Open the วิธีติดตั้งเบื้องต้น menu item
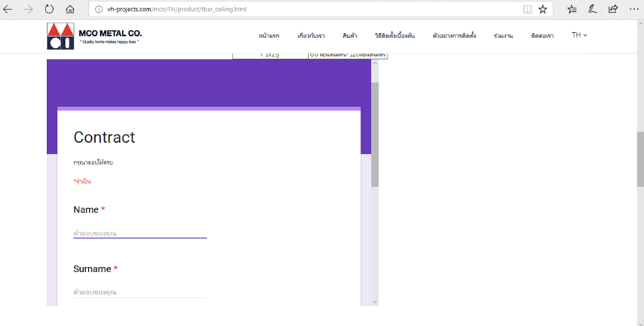644x326 pixels. (x=395, y=36)
